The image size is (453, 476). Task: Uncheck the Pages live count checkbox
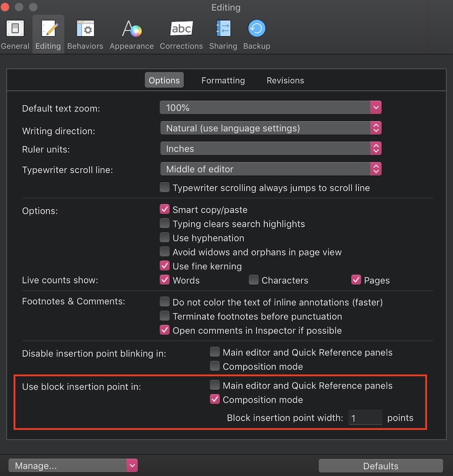pyautogui.click(x=356, y=279)
